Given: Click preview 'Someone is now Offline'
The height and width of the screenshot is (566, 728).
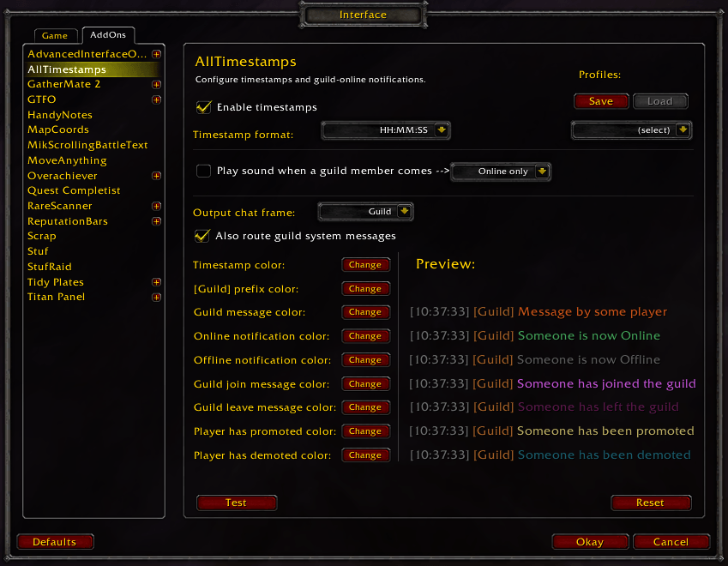Looking at the screenshot, I should [x=588, y=360].
